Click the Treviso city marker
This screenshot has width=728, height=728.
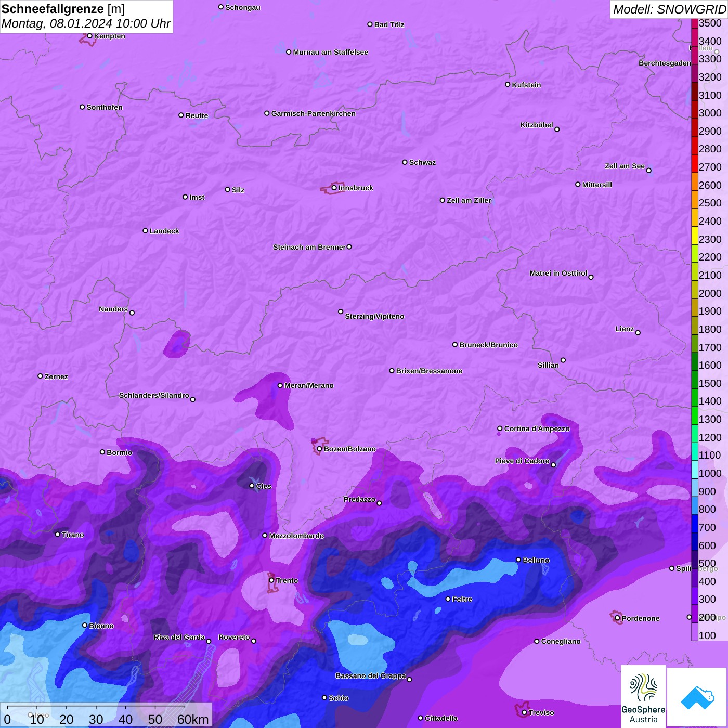pyautogui.click(x=524, y=712)
